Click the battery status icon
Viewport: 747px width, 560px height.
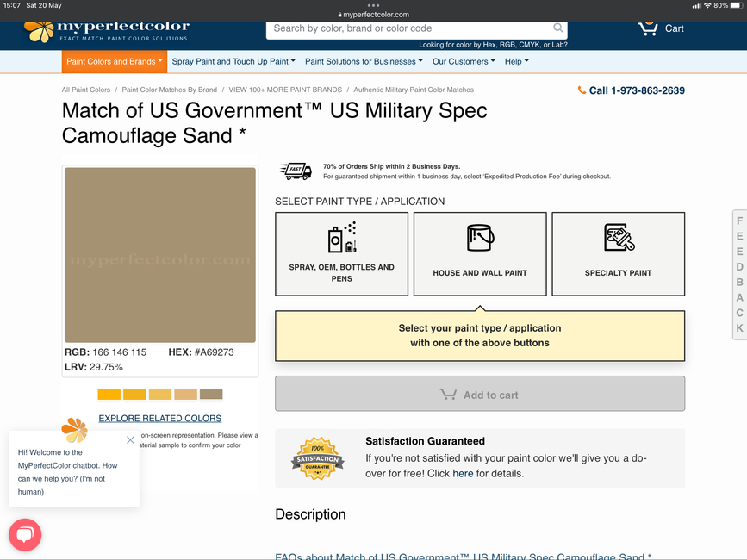pyautogui.click(x=737, y=5)
